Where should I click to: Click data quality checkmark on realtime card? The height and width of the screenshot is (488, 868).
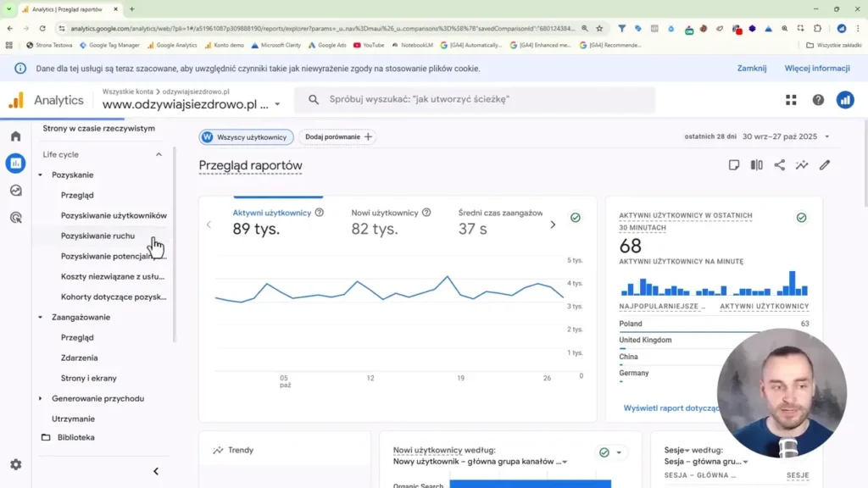point(802,218)
